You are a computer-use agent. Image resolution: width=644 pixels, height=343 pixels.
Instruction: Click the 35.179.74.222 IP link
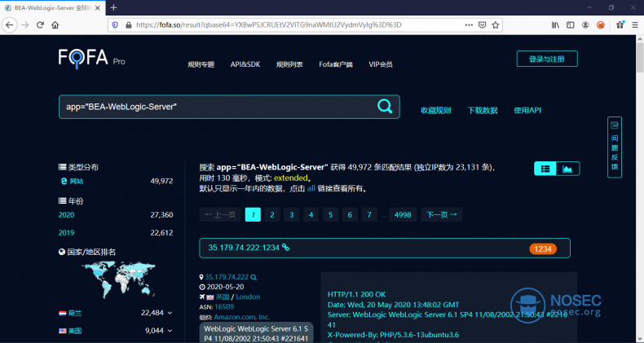click(227, 277)
